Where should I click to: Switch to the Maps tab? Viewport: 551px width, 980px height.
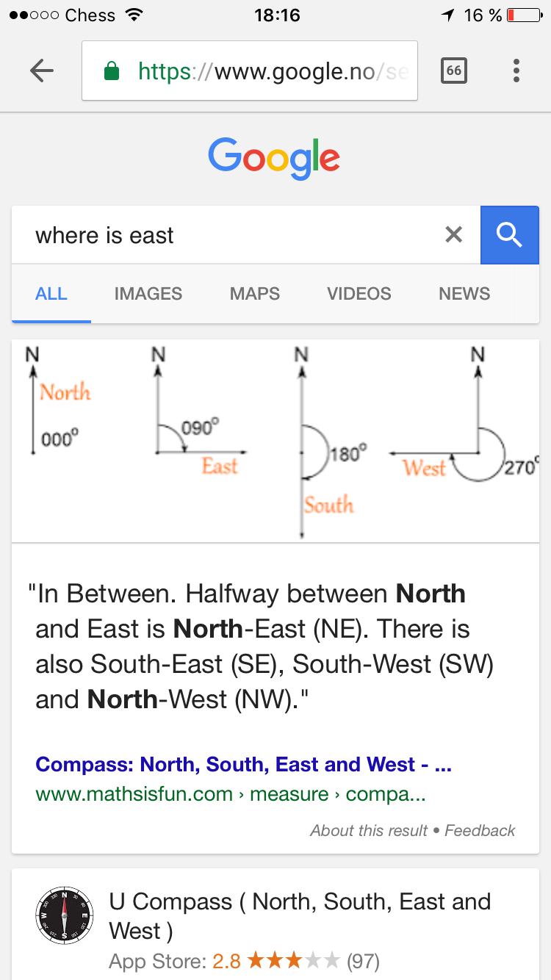click(254, 294)
